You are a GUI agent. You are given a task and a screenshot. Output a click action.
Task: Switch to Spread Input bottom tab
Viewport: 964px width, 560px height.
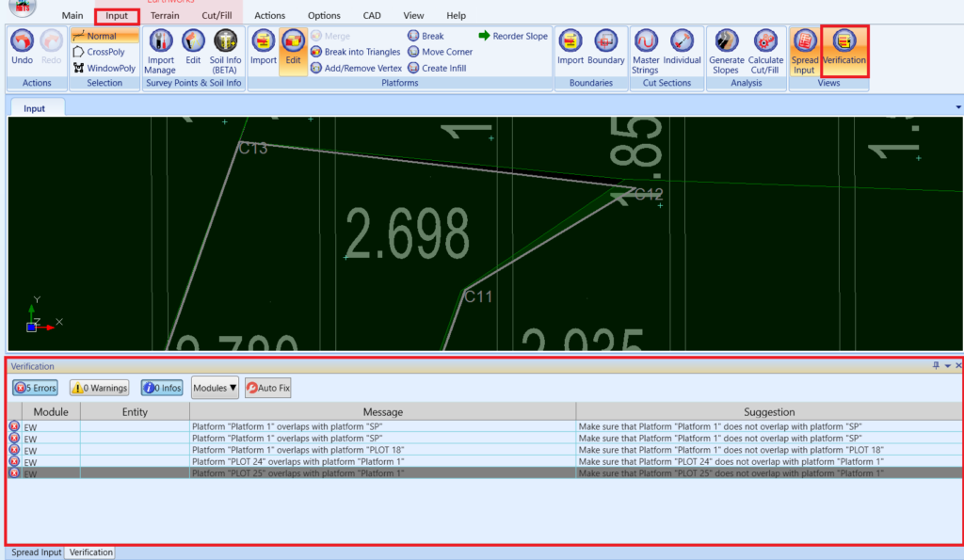[37, 552]
